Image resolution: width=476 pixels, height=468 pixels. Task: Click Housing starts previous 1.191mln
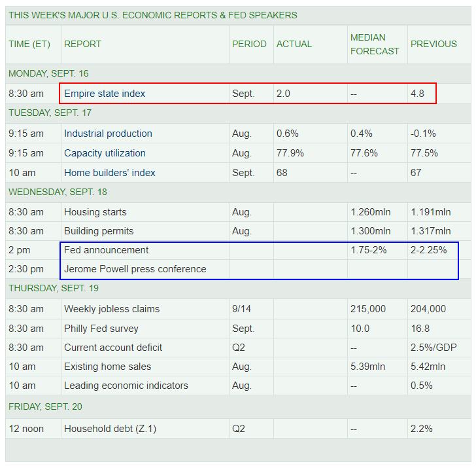430,212
